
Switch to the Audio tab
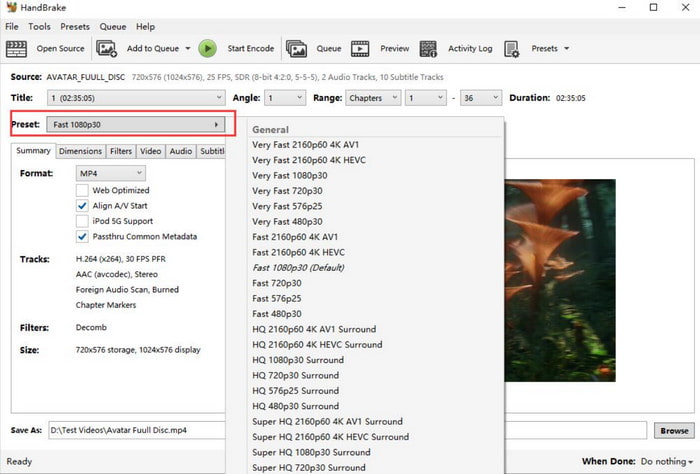tap(181, 151)
